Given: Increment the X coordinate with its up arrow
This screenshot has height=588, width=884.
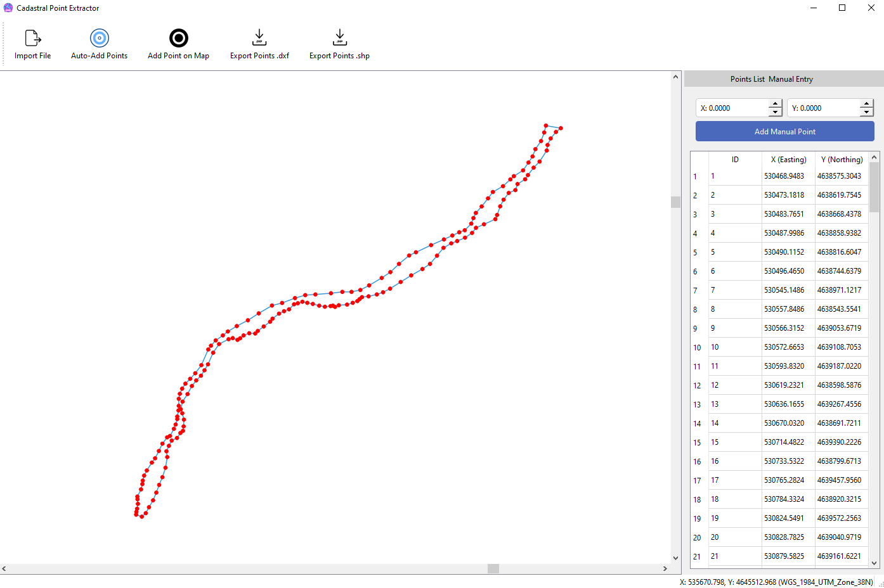Looking at the screenshot, I should pyautogui.click(x=775, y=104).
